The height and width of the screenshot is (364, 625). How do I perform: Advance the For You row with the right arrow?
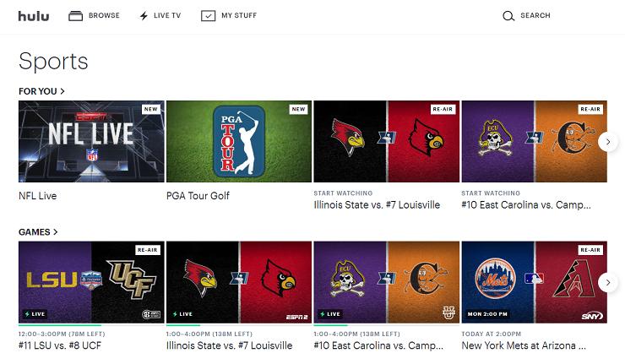point(608,142)
